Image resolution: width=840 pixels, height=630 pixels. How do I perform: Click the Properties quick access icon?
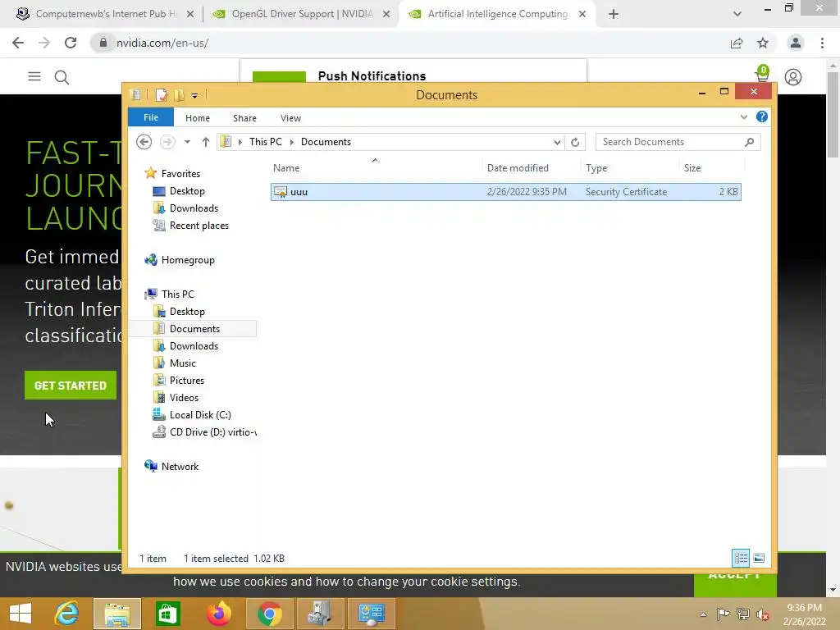coord(162,95)
